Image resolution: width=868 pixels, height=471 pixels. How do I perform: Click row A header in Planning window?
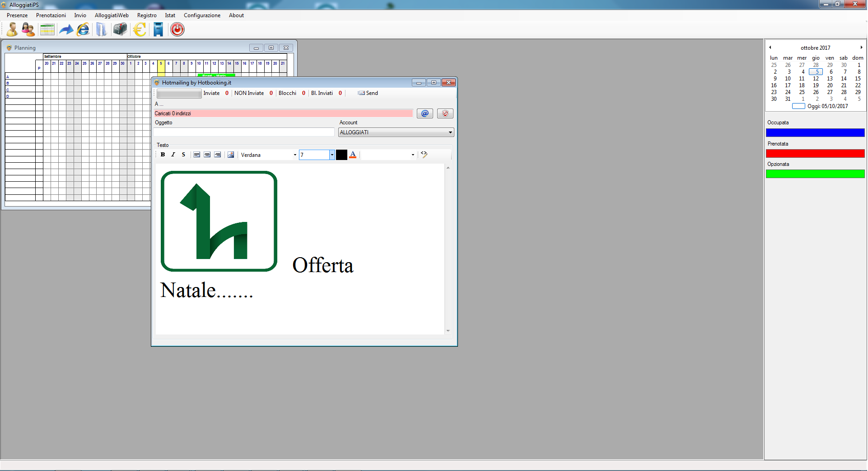[x=20, y=77]
